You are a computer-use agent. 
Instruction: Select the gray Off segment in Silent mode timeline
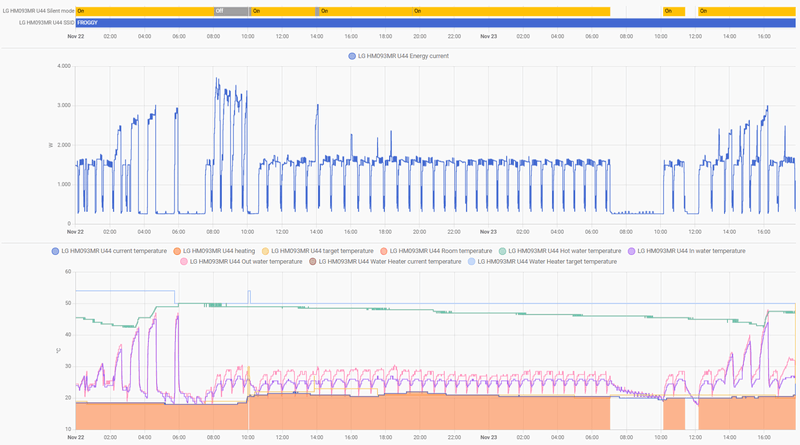231,11
